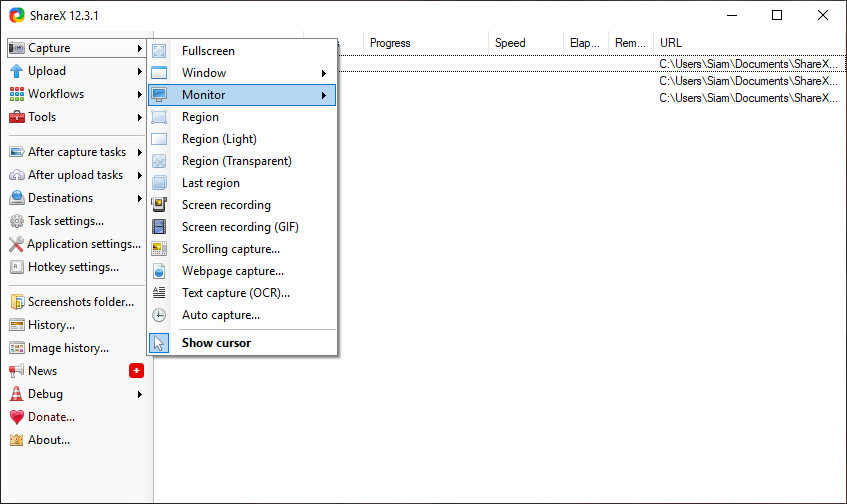Click the Progress column header
This screenshot has height=504, width=847.
coord(426,43)
